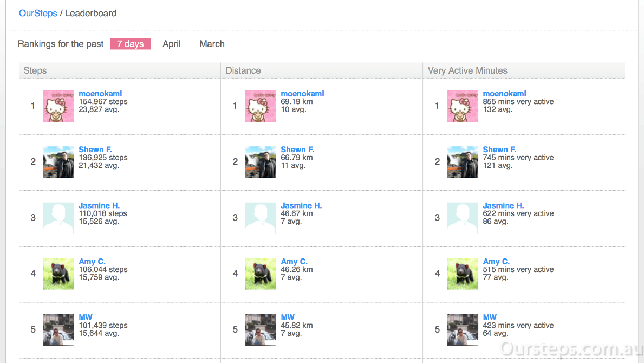Click Jasmine H.'s placeholder avatar in Steps column

pyautogui.click(x=58, y=218)
